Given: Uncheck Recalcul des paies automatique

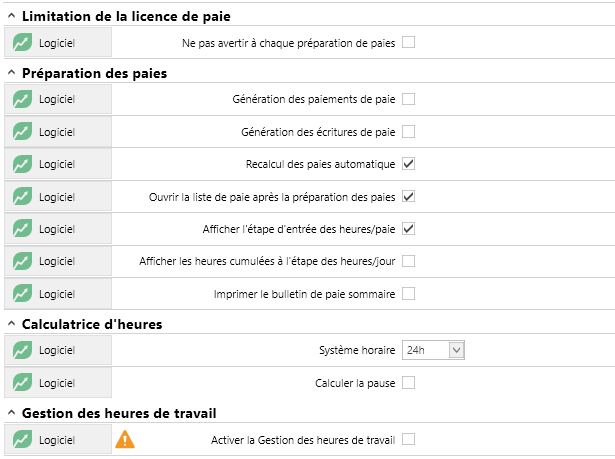Looking at the screenshot, I should (408, 164).
